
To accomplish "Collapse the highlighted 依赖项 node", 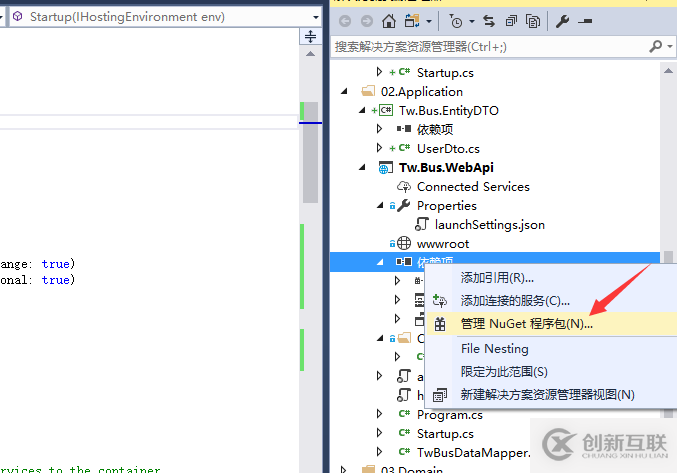I will coord(380,262).
